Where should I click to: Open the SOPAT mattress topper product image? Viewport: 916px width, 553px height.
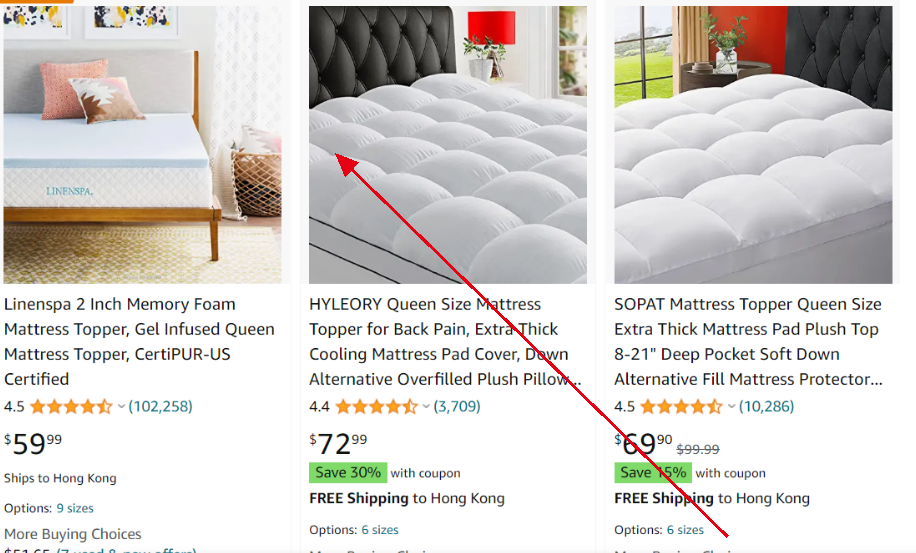[753, 145]
